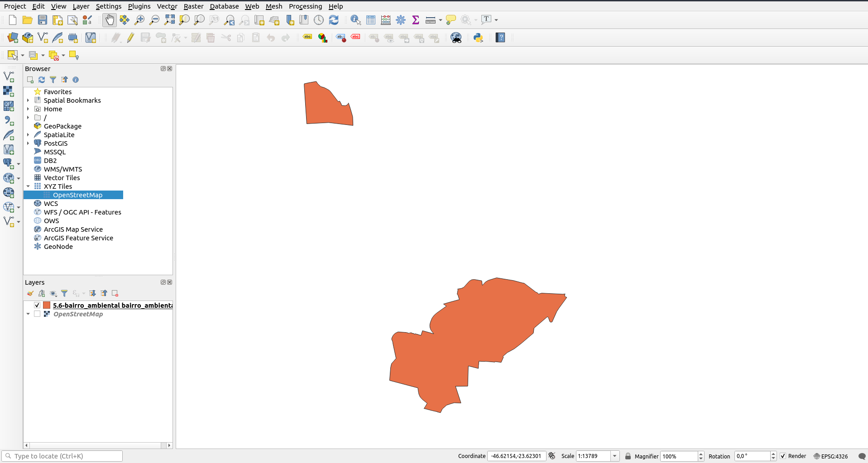Viewport: 868px width, 463px height.
Task: Select WMS/WMTS in the Browser
Action: coord(62,169)
